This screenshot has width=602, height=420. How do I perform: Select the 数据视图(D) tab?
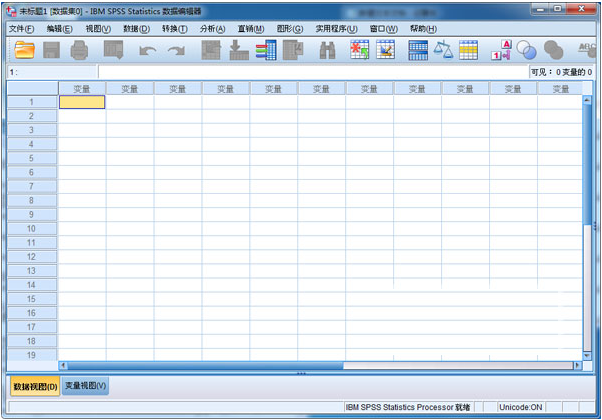tap(35, 385)
